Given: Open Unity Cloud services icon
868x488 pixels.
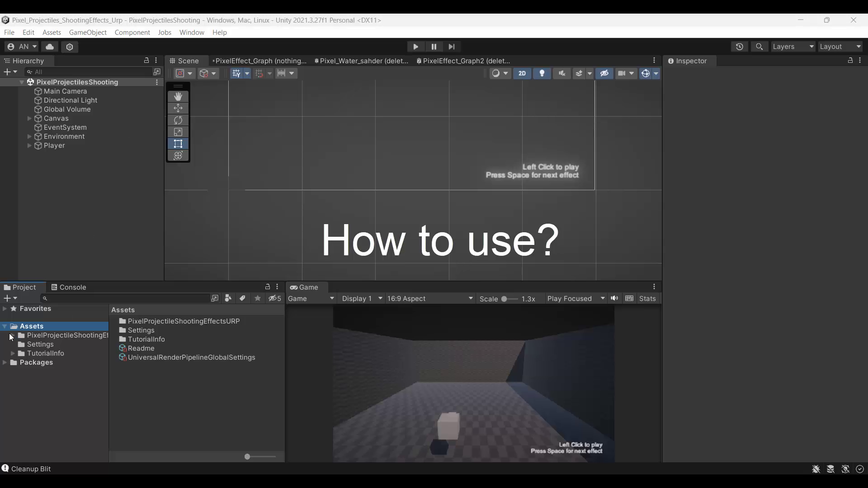Looking at the screenshot, I should point(50,47).
